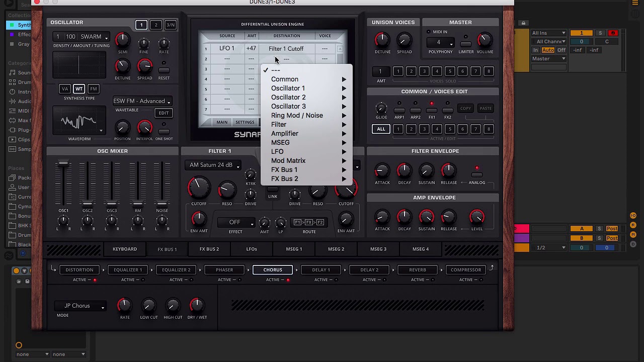Toggle the MIDI IN indicator in Master
Image resolution: width=644 pixels, height=362 pixels.
pyautogui.click(x=429, y=32)
